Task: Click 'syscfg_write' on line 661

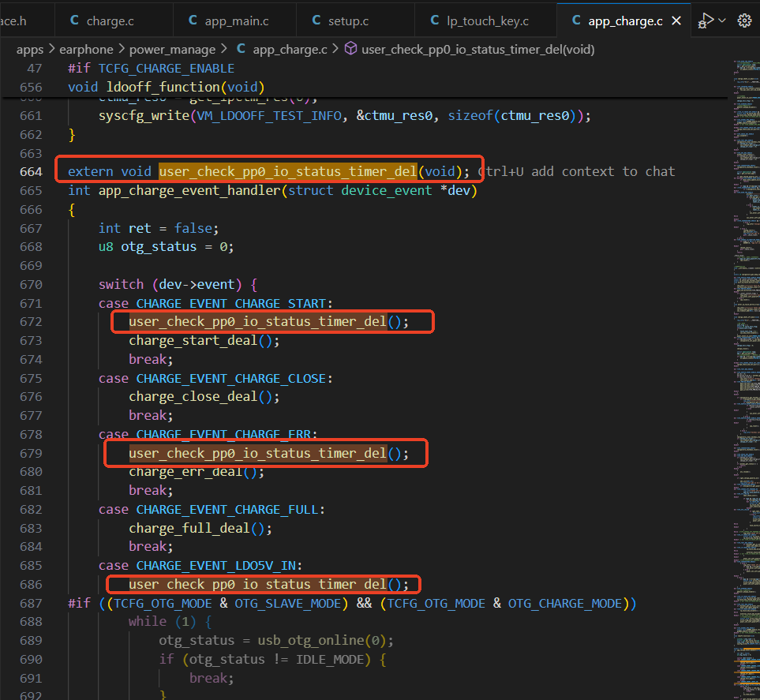Action: click(144, 116)
